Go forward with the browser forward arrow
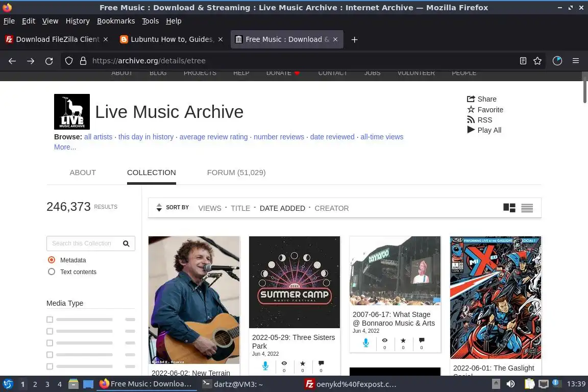 coord(31,61)
